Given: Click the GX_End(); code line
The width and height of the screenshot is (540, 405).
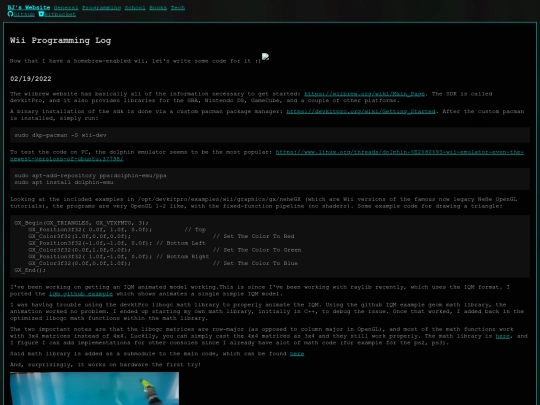Looking at the screenshot, I should point(30,270).
